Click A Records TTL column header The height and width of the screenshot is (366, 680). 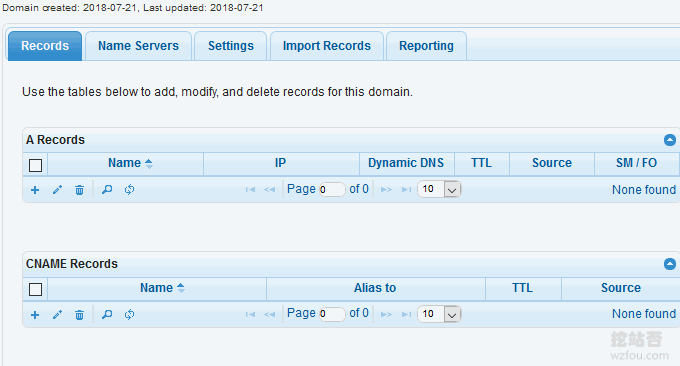coord(481,163)
